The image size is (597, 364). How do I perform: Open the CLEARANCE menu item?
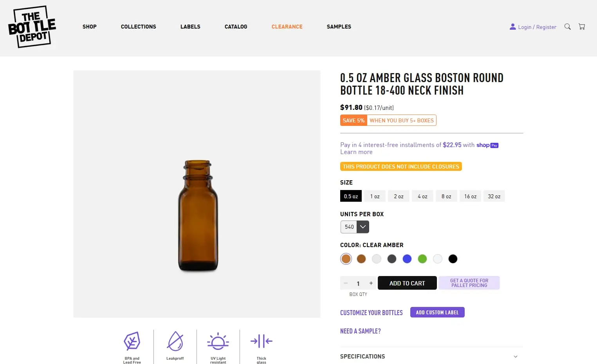tap(287, 27)
